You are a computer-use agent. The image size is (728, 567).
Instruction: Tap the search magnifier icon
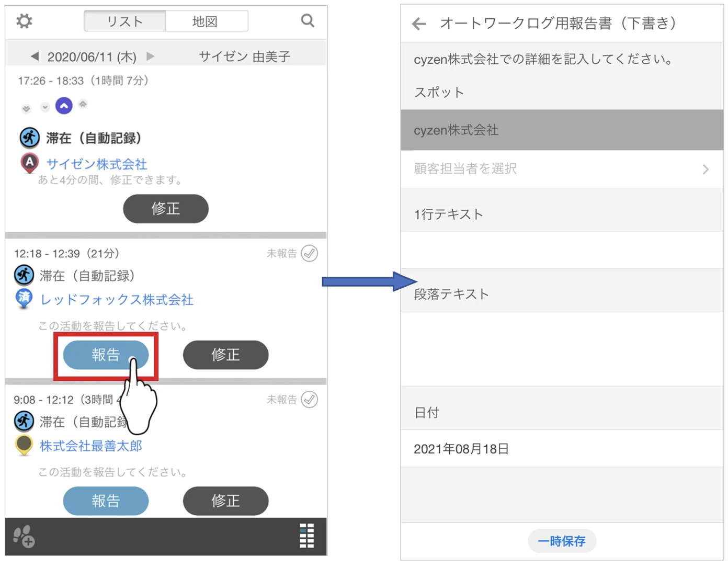click(308, 20)
